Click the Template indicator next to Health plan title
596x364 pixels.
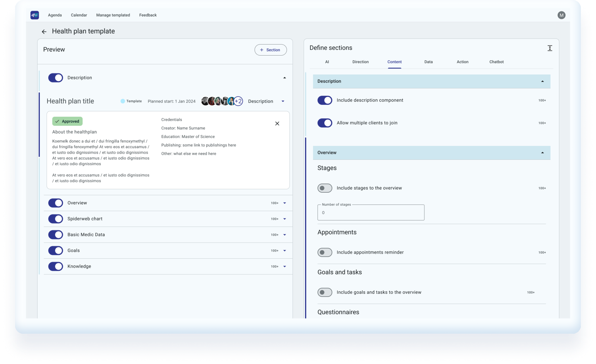[x=131, y=101]
